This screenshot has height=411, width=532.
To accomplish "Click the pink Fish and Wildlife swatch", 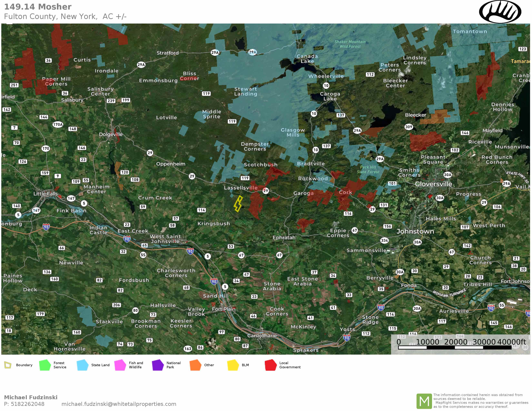I will [x=120, y=365].
